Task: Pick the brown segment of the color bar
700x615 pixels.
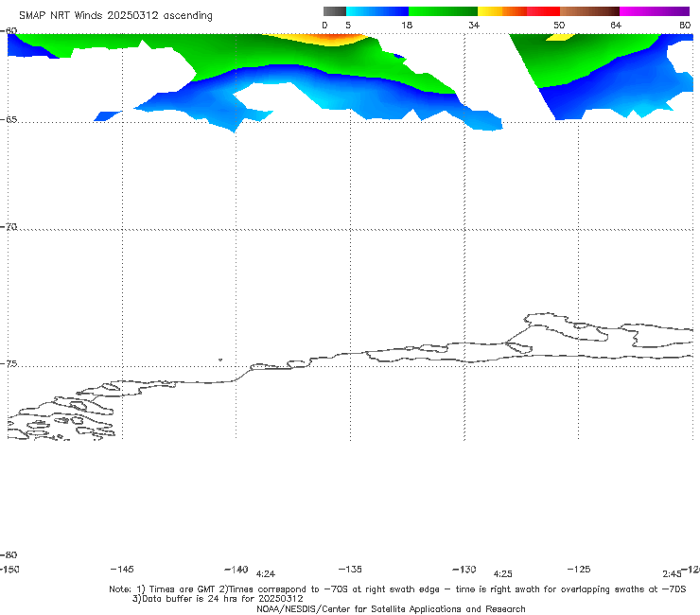Action: [x=589, y=11]
